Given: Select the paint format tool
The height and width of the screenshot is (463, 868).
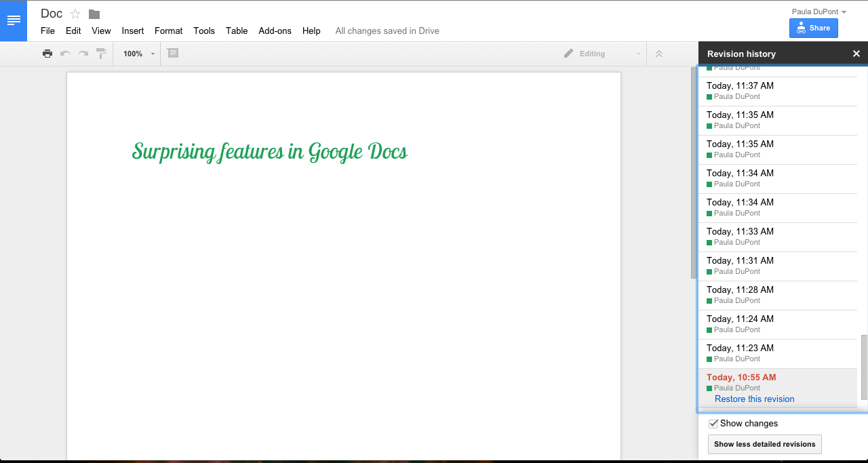Looking at the screenshot, I should (100, 54).
